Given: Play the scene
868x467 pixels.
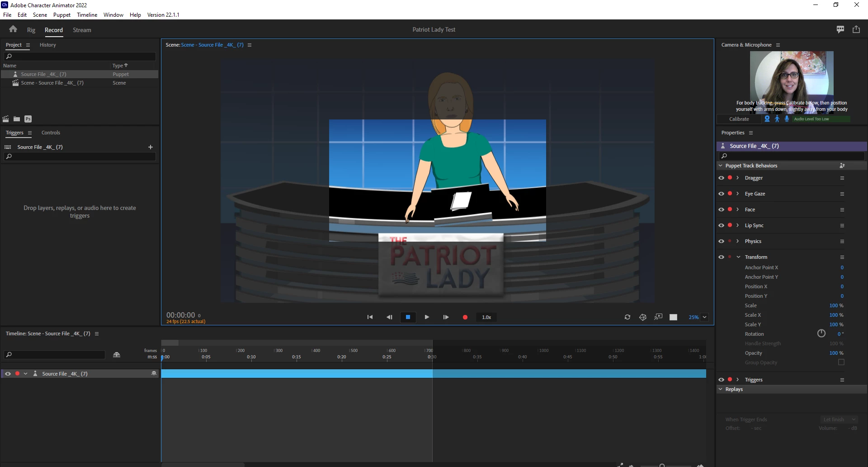Looking at the screenshot, I should (427, 317).
